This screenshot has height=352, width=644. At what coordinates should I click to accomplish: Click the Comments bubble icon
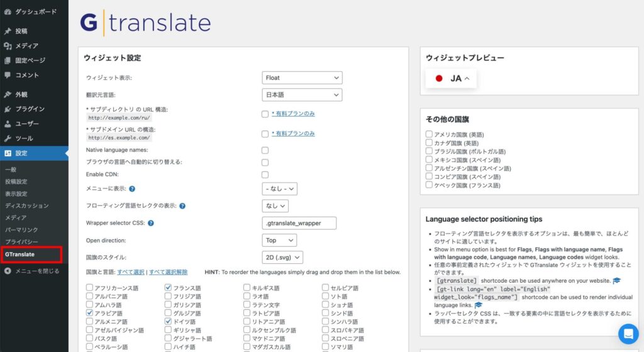(8, 76)
